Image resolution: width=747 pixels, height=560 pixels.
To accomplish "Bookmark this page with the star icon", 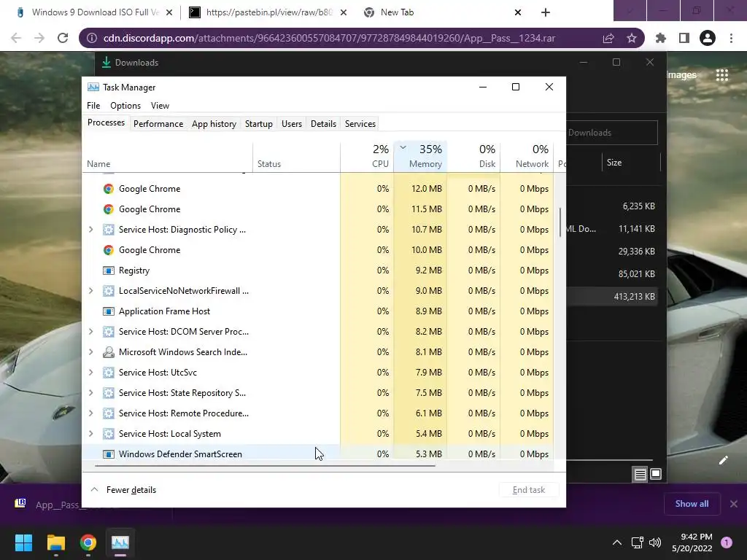I will (631, 38).
